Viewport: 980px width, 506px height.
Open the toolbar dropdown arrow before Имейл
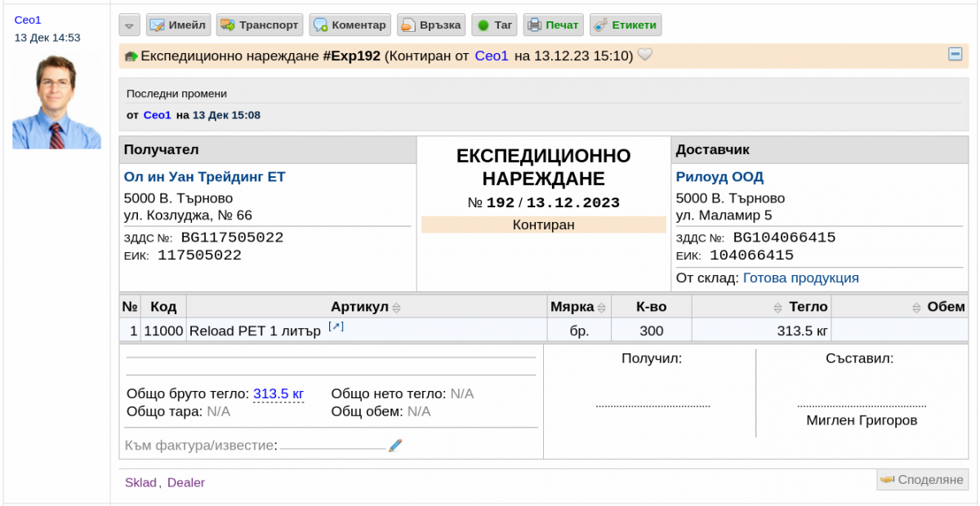click(130, 25)
